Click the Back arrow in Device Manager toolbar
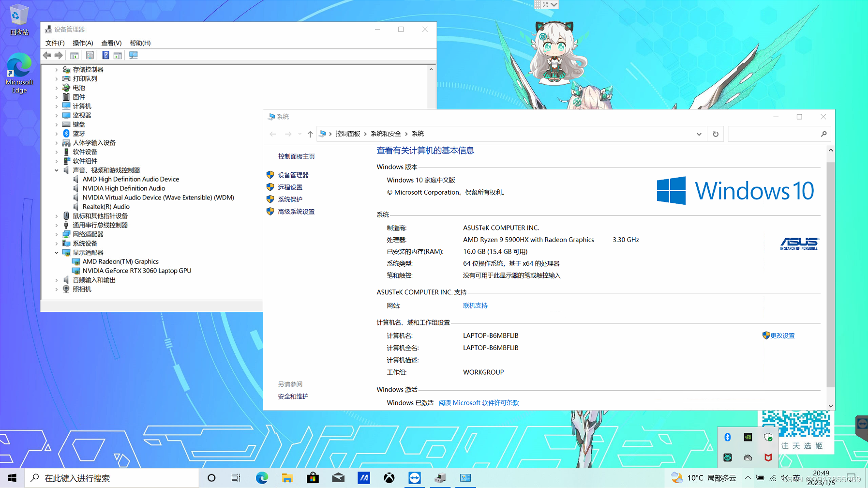 point(47,55)
